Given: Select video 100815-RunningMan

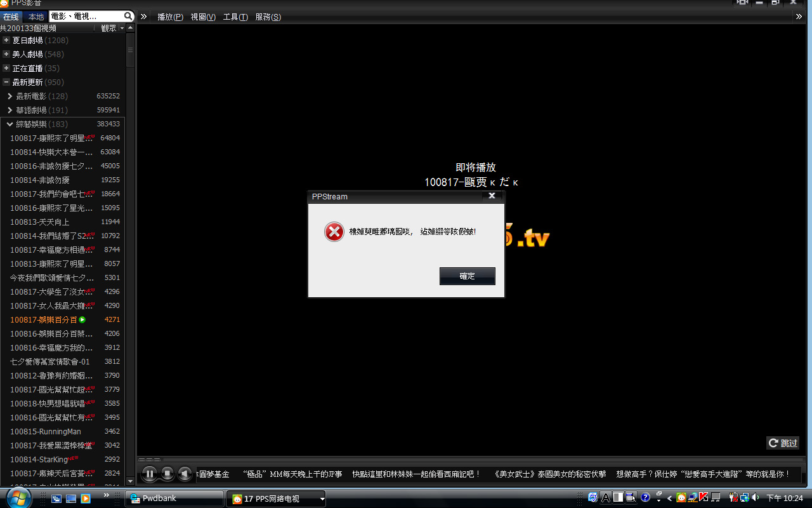Looking at the screenshot, I should point(63,431).
